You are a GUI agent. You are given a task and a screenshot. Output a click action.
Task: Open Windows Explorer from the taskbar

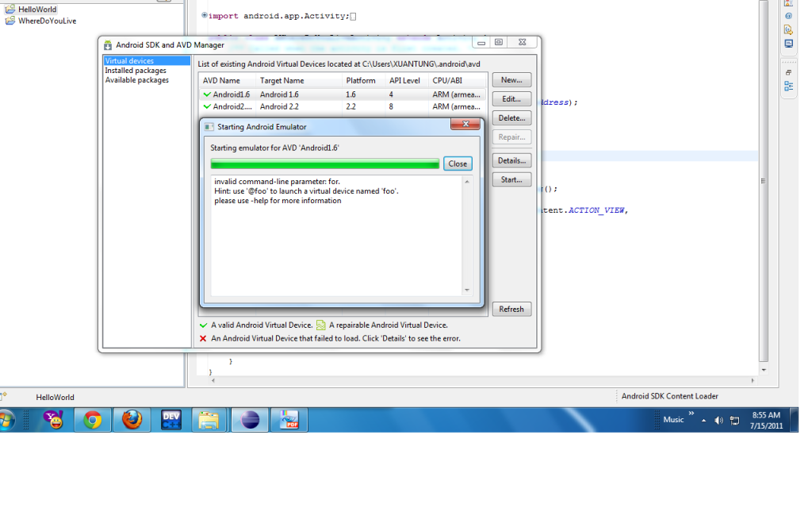tap(209, 420)
